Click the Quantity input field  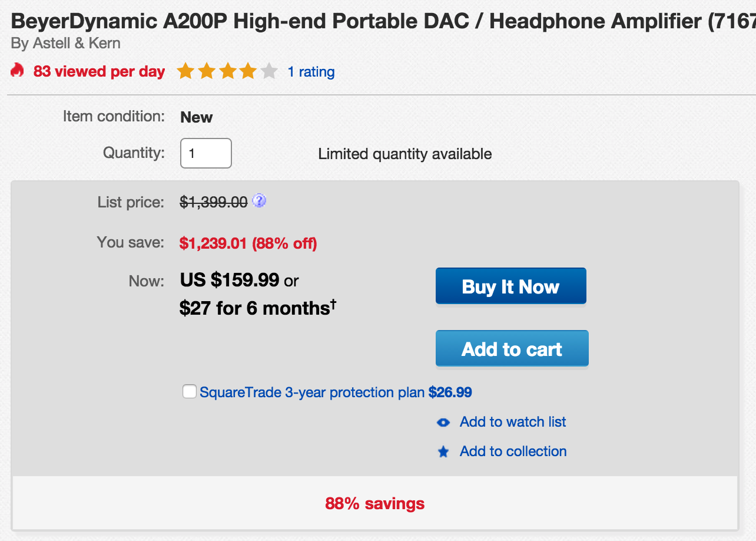[x=205, y=153]
